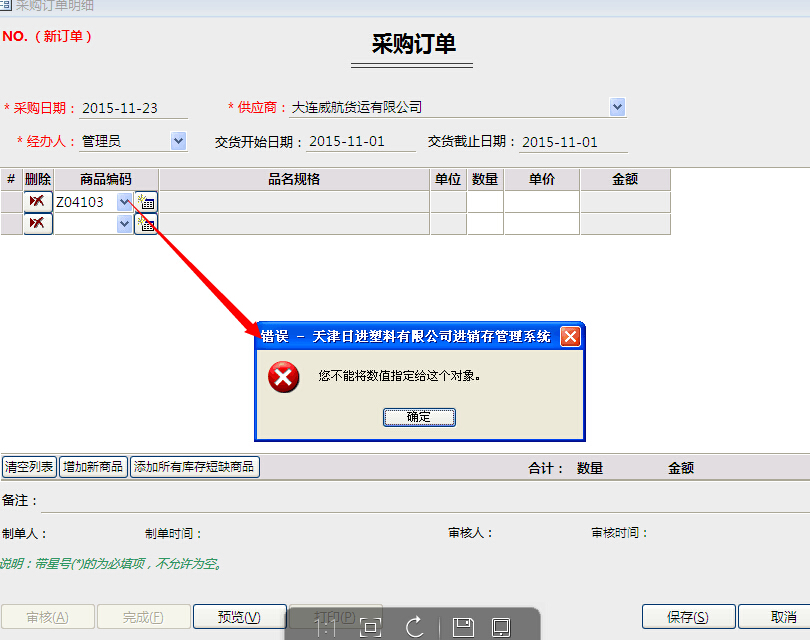
Task: Click the 清空列表 button
Action: tap(30, 467)
